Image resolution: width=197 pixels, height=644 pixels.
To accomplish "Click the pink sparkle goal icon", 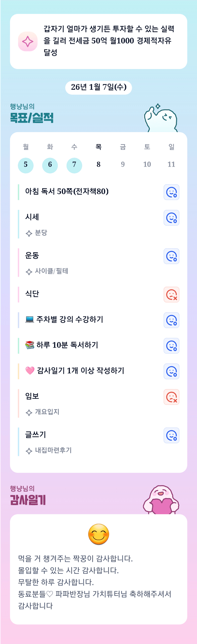I will [x=28, y=41].
